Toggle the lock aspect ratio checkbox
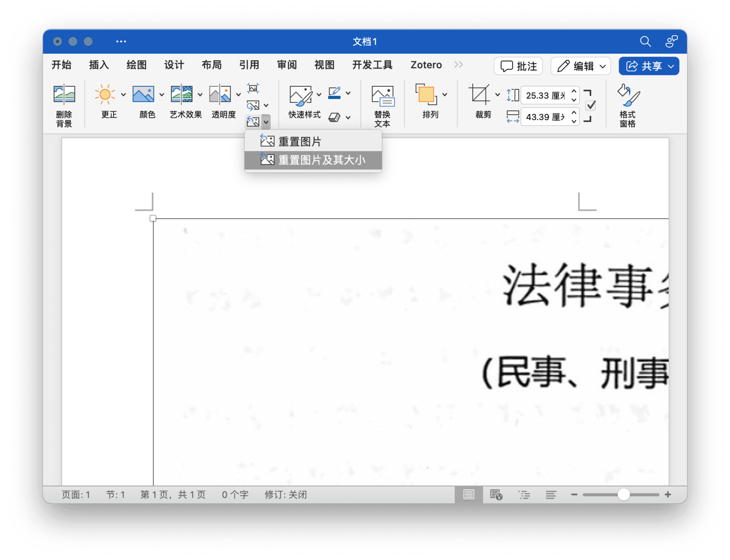 coord(590,105)
